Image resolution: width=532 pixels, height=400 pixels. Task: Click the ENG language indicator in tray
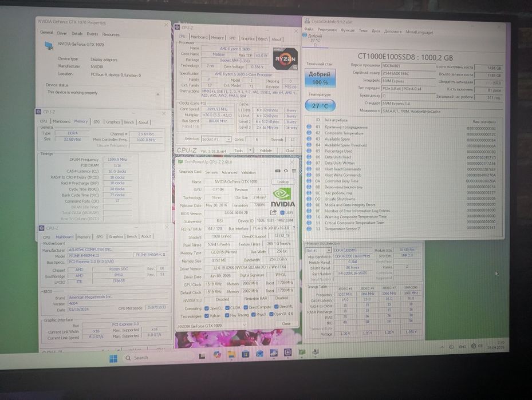pyautogui.click(x=462, y=347)
